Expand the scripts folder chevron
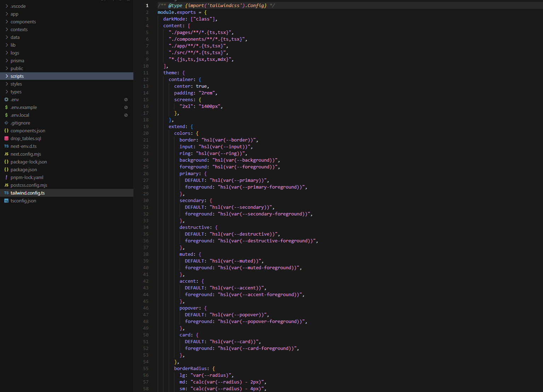The image size is (543, 392). tap(7, 76)
